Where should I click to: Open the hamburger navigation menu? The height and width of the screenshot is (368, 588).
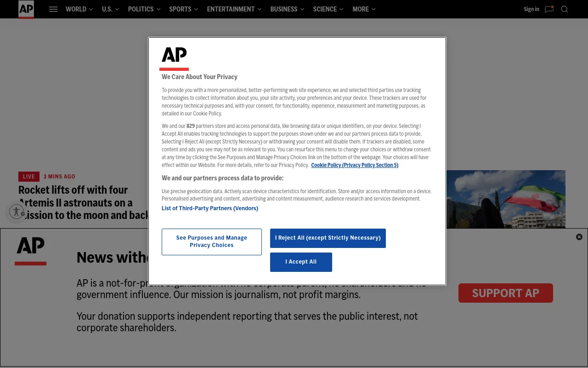click(x=53, y=9)
